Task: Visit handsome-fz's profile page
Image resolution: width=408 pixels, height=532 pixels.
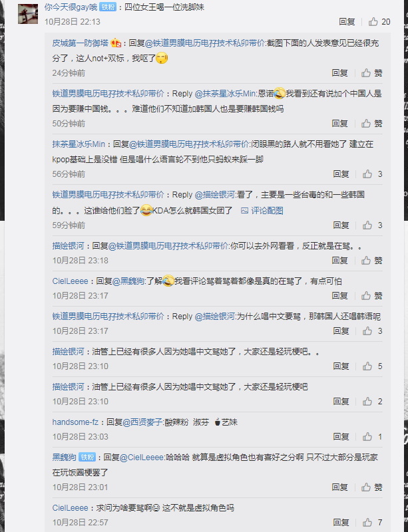Action: [75, 422]
